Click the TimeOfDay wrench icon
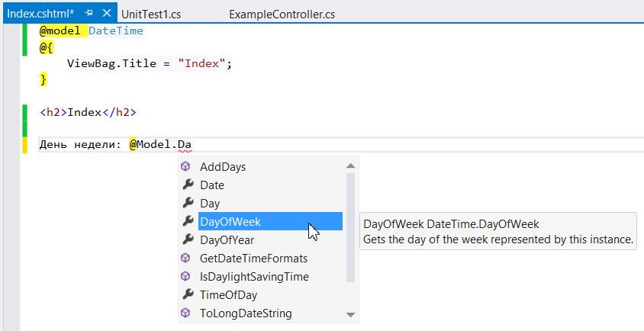 [188, 294]
